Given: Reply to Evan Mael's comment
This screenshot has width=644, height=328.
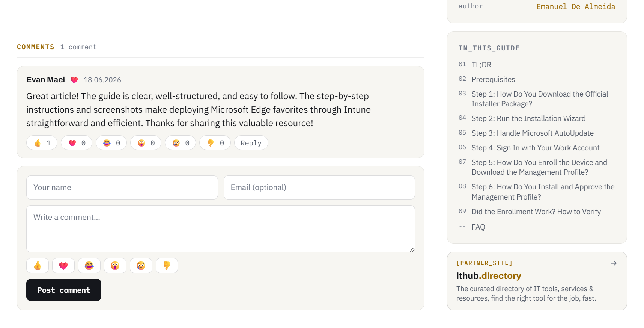Looking at the screenshot, I should click(x=251, y=143).
